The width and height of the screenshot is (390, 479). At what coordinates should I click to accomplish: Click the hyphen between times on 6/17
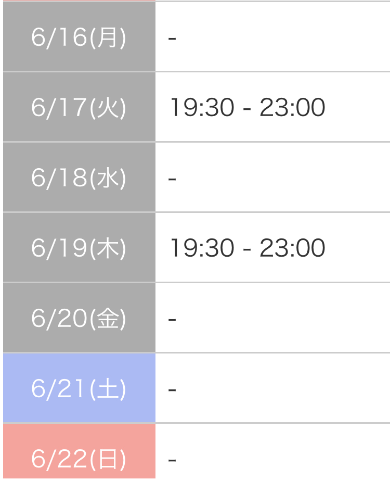pyautogui.click(x=247, y=109)
